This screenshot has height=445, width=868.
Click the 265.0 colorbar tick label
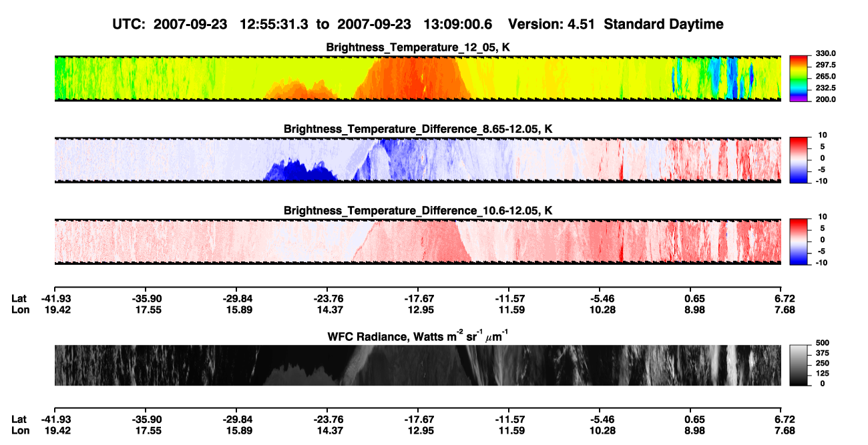(825, 77)
